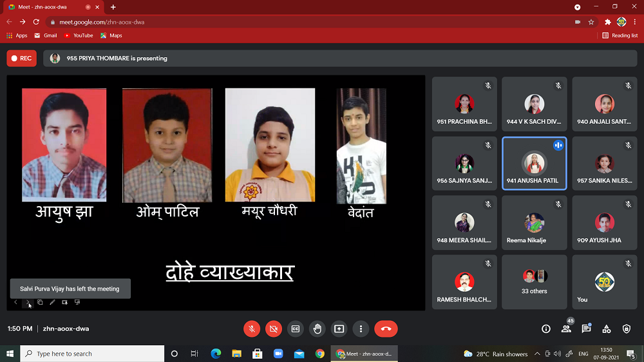The height and width of the screenshot is (362, 644).
Task: Go to the next slide arrow
Action: [x=28, y=302]
